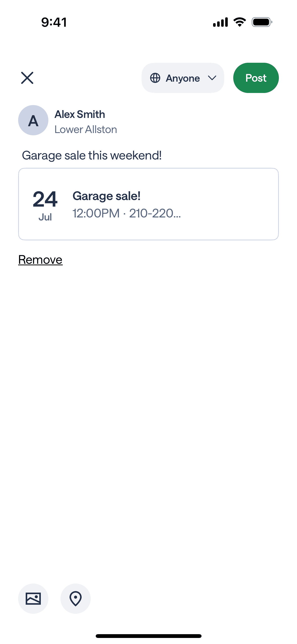Tap the Alex Smith avatar circle
The image size is (297, 644).
pos(33,120)
